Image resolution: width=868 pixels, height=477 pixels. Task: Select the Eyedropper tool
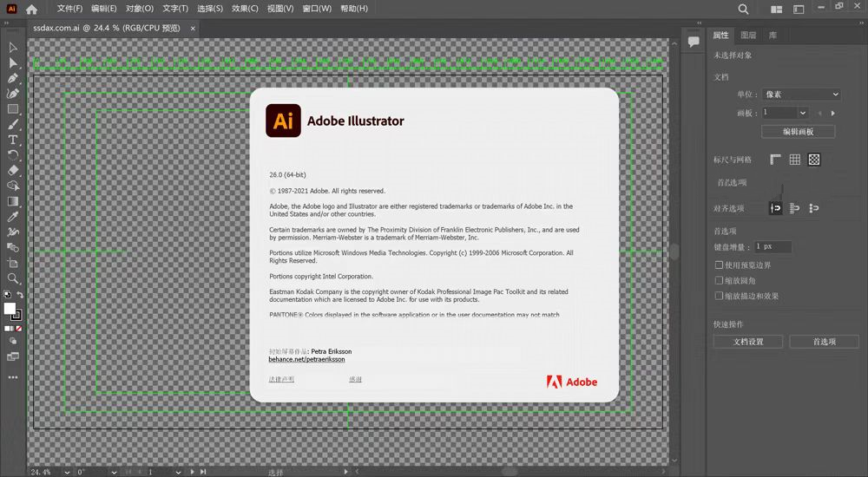pos(13,217)
